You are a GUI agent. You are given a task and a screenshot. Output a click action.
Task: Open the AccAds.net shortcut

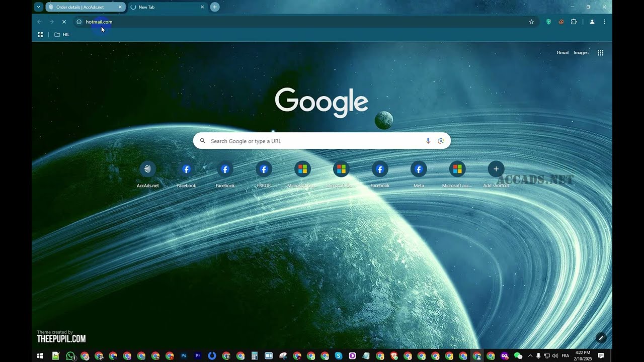(147, 169)
